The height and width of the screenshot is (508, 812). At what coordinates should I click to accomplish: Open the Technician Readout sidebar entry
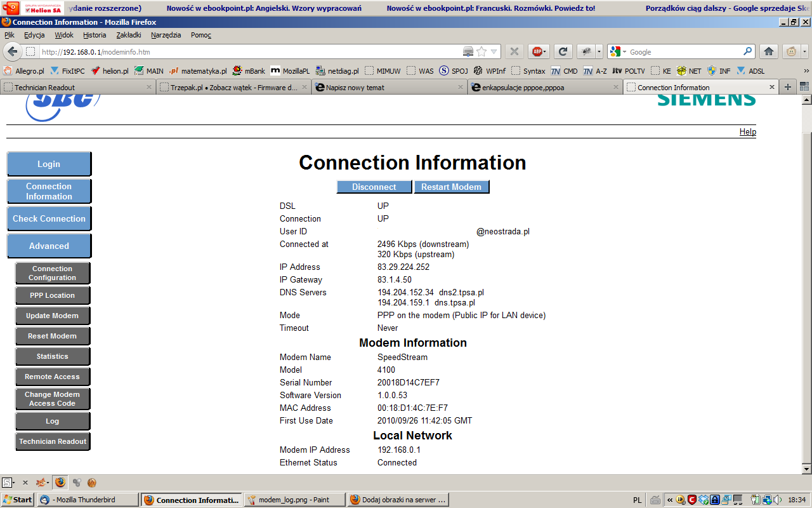click(x=53, y=441)
